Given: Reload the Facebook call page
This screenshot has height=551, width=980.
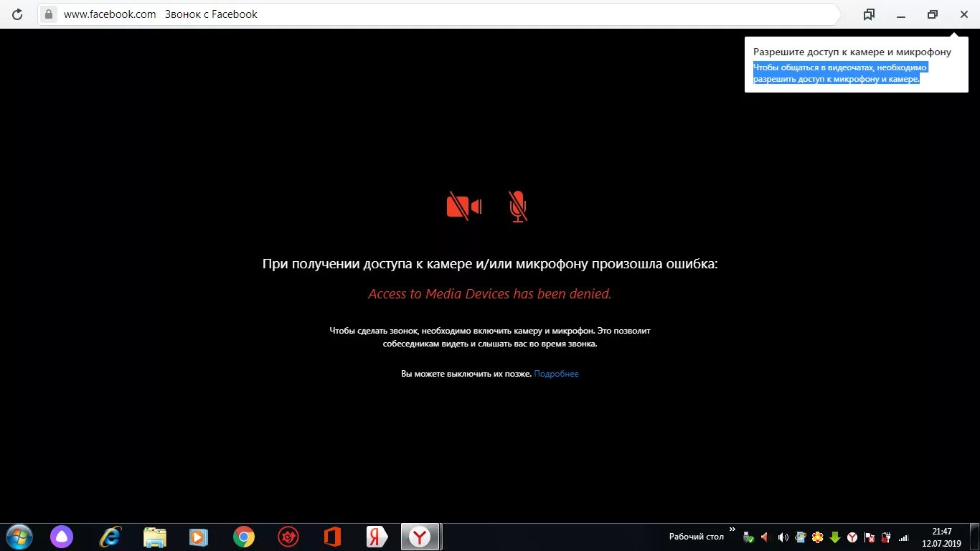Looking at the screenshot, I should tap(17, 14).
